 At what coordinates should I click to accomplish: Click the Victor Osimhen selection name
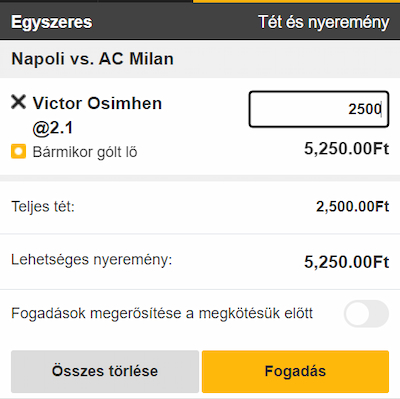coord(97,103)
